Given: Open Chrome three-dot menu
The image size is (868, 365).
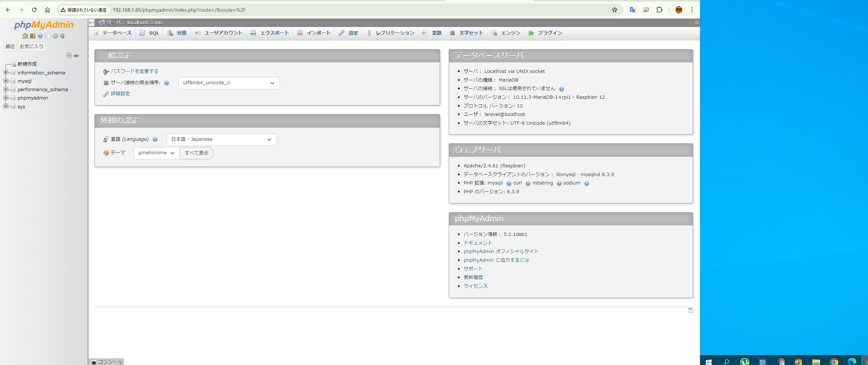Looking at the screenshot, I should point(692,10).
